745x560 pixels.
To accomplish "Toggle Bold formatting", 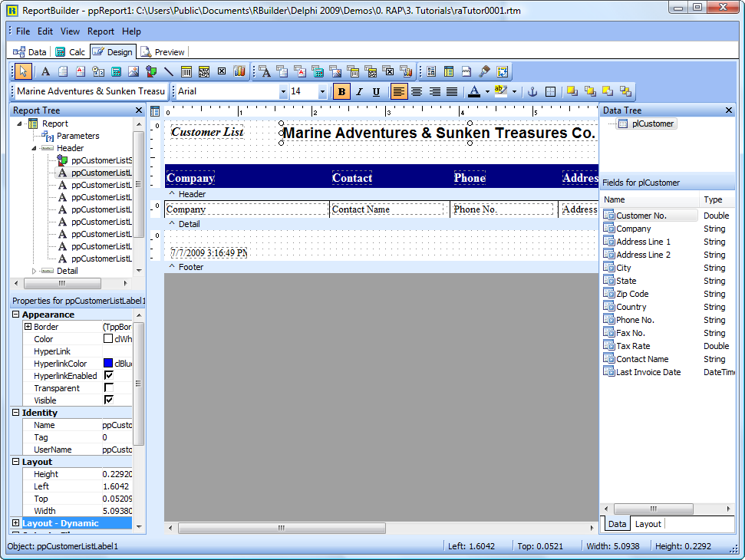I will pos(341,91).
